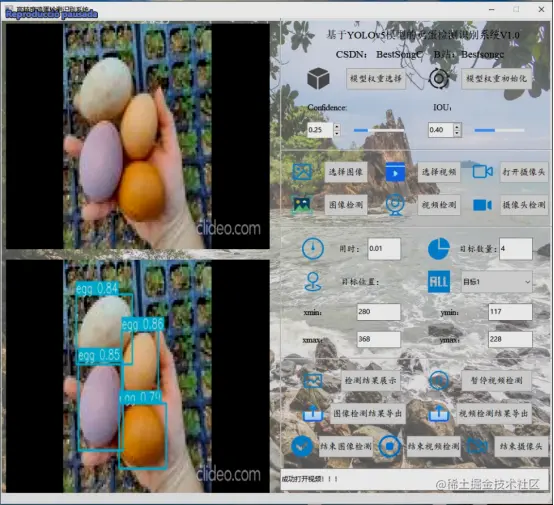Click the crossed camera icon beside 结束摄像头
The width and height of the screenshot is (554, 505).
(477, 446)
